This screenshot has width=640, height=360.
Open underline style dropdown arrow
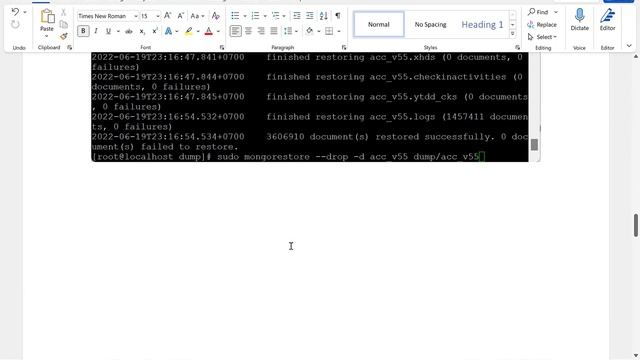pos(118,31)
